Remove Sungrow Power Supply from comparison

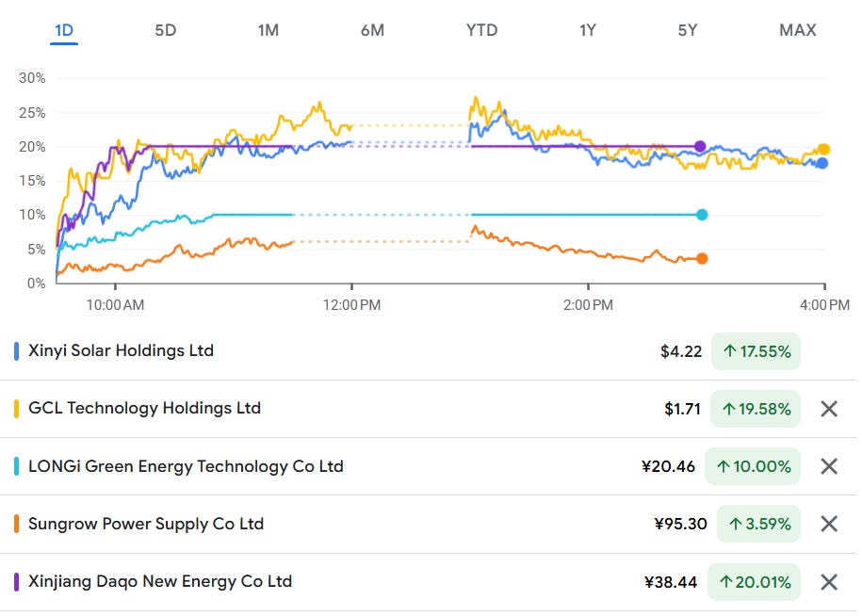pos(828,524)
